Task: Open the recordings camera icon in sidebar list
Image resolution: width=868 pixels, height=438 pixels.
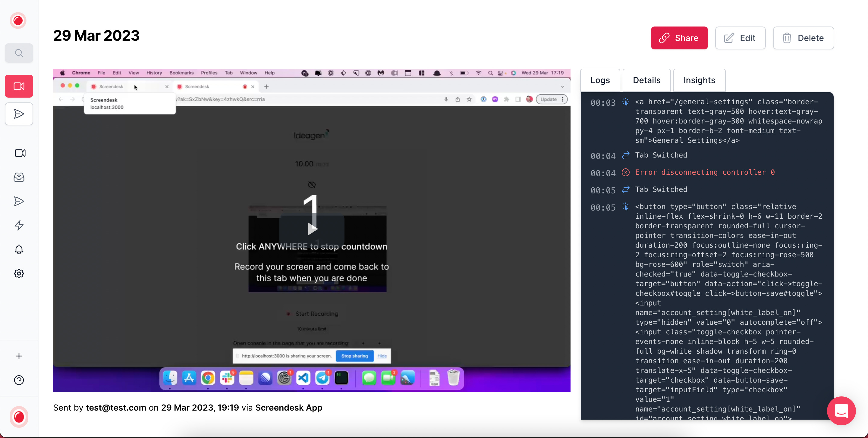Action: coord(20,153)
